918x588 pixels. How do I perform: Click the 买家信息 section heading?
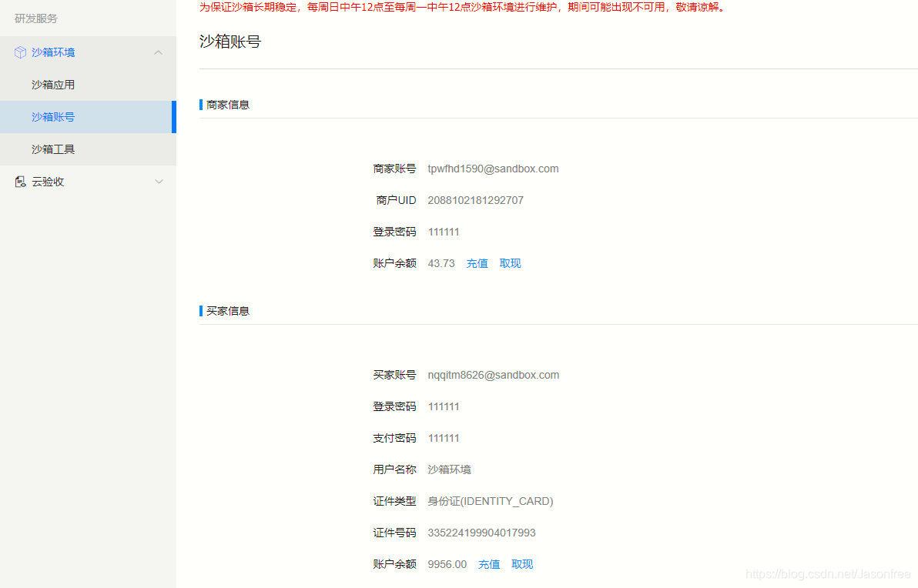pyautogui.click(x=227, y=311)
